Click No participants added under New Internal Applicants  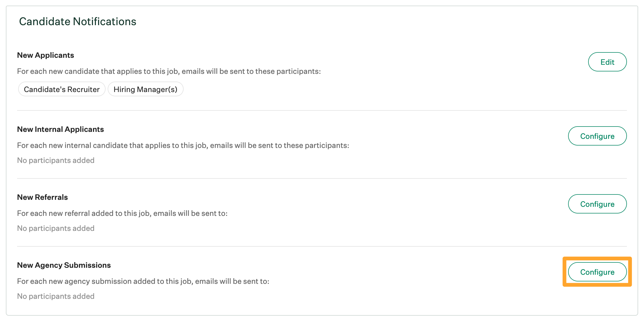(56, 160)
